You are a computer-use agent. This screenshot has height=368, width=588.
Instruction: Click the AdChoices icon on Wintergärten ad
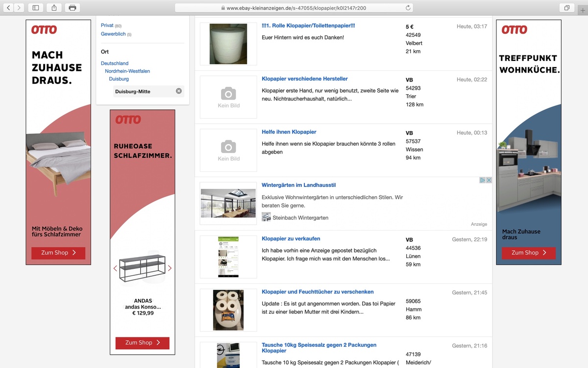point(483,180)
